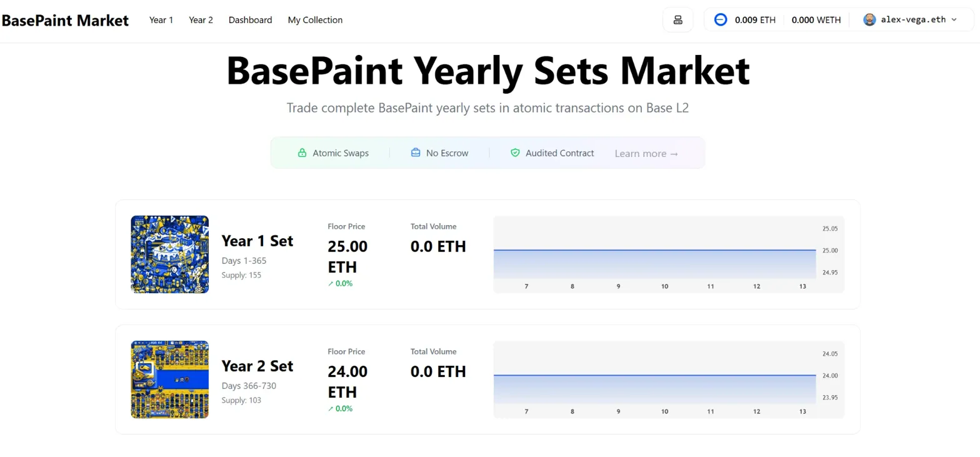980x457 pixels.
Task: Click the No Escrow label
Action: click(x=447, y=153)
